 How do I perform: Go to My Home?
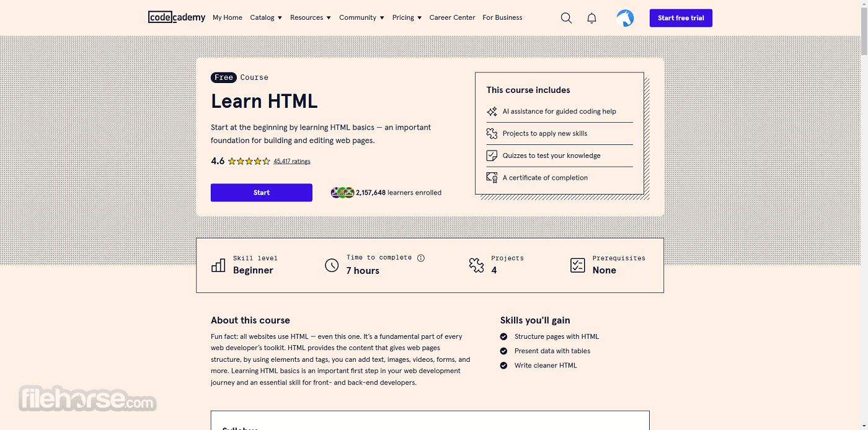pos(228,17)
